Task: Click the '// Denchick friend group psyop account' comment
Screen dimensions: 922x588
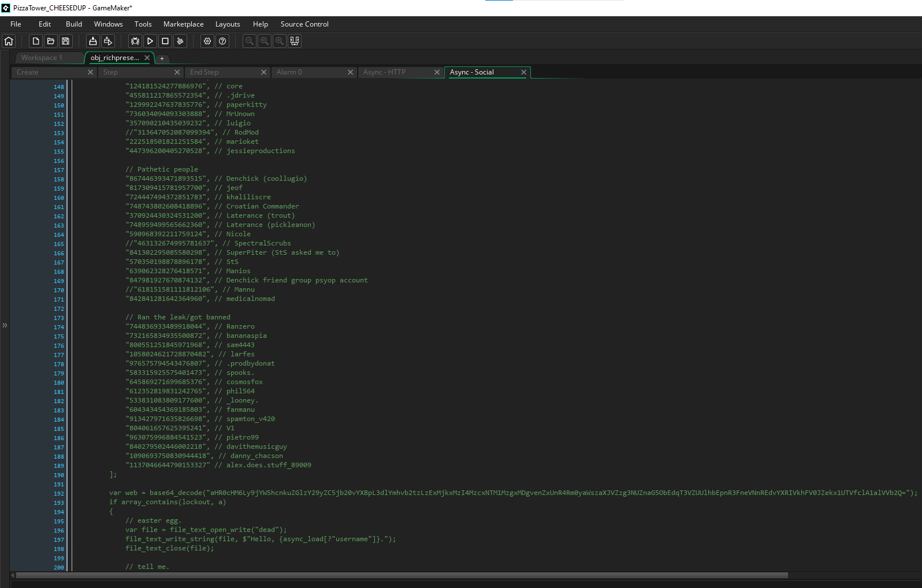Action: (291, 280)
